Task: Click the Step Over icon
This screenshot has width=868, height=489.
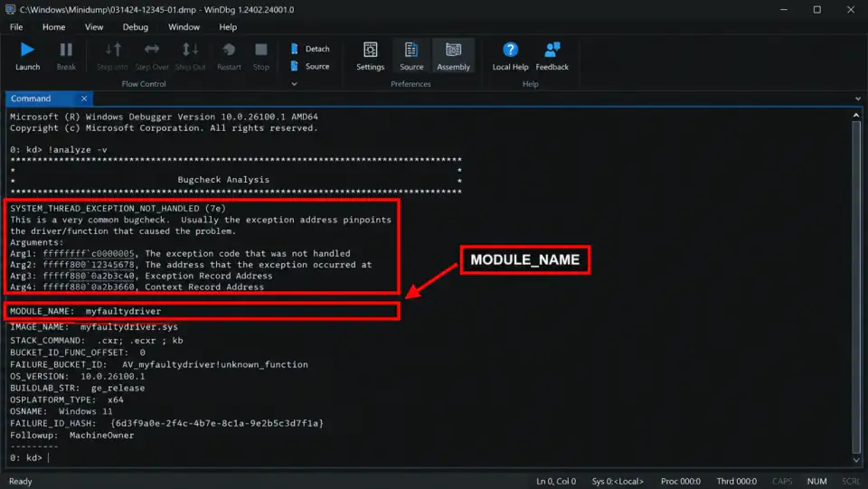Action: [x=152, y=50]
